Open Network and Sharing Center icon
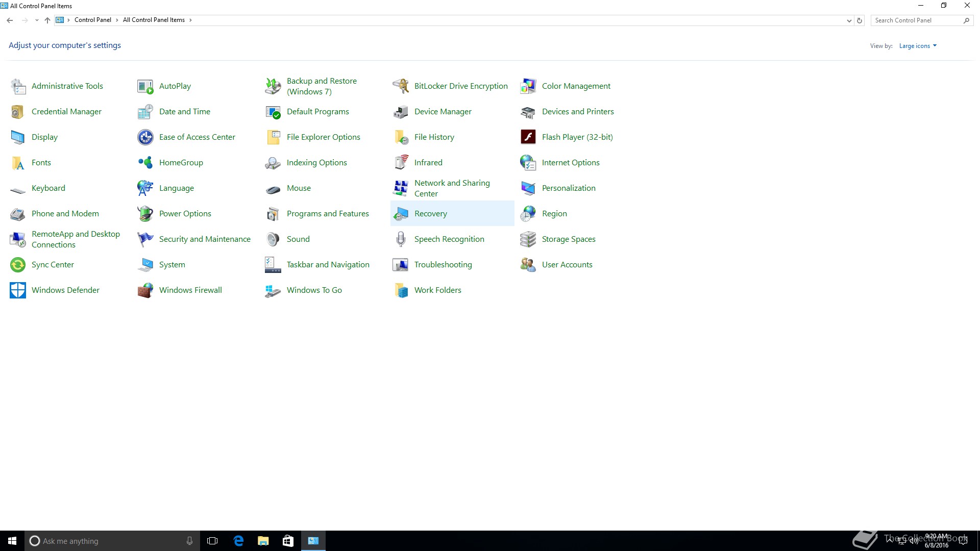 401,188
